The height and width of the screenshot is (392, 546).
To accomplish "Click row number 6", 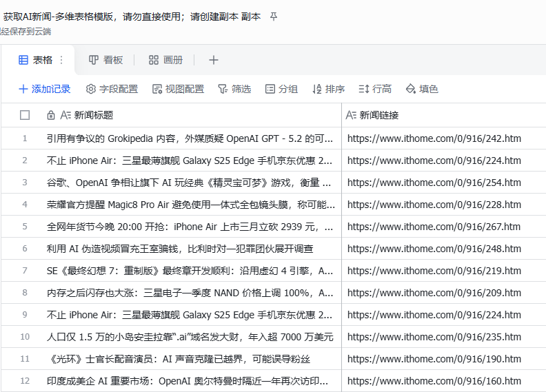I will point(25,249).
